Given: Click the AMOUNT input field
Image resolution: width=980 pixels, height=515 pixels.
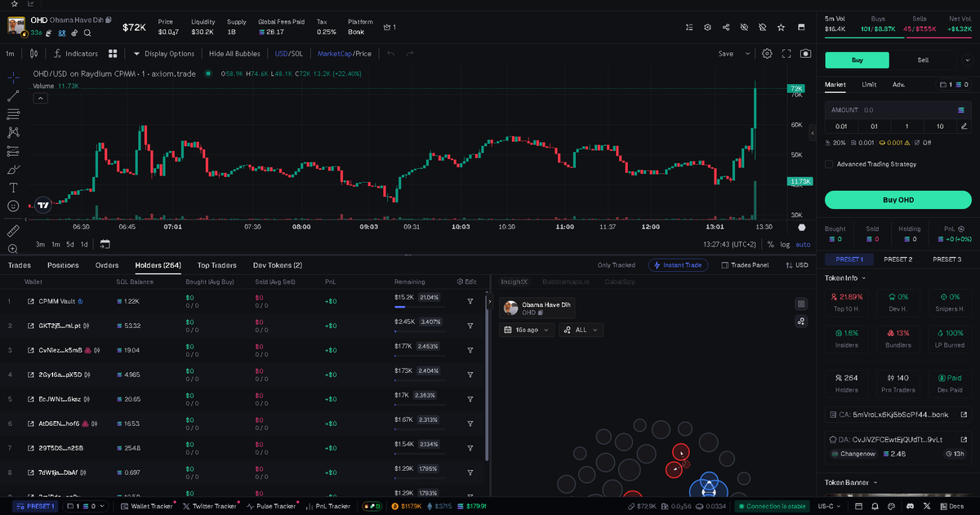Looking at the screenshot, I should [898, 109].
